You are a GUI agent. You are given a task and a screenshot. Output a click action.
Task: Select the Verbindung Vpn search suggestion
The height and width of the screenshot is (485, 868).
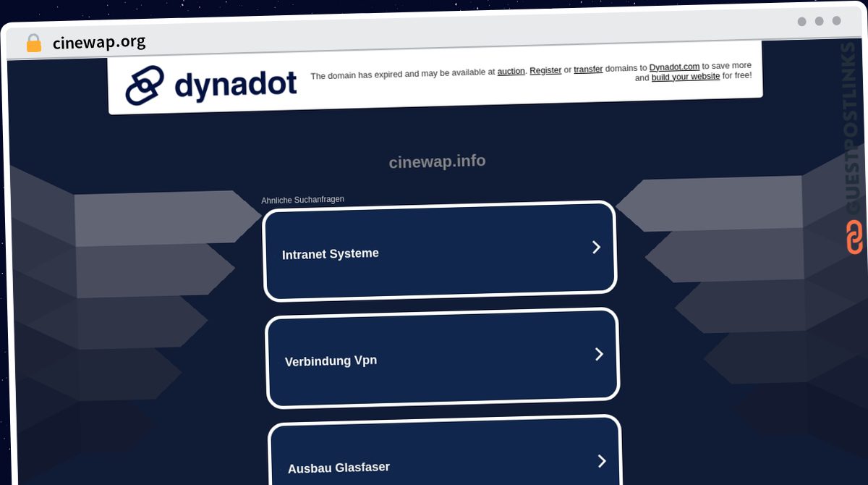(331, 360)
